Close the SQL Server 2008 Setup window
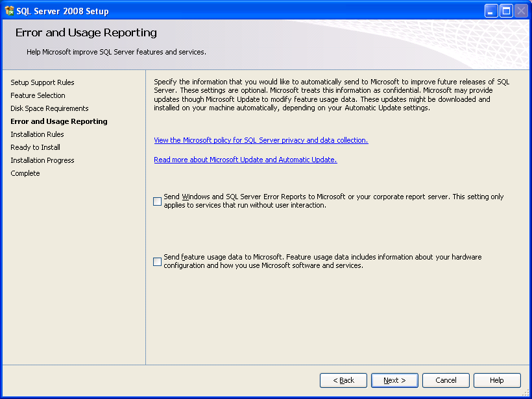Viewport: 532px width, 399px height. [521, 11]
